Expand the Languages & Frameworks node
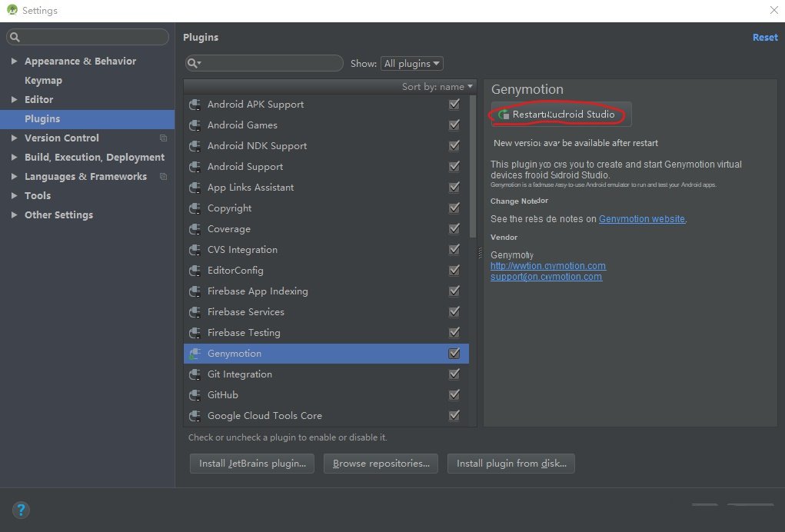The height and width of the screenshot is (532, 785). click(14, 176)
